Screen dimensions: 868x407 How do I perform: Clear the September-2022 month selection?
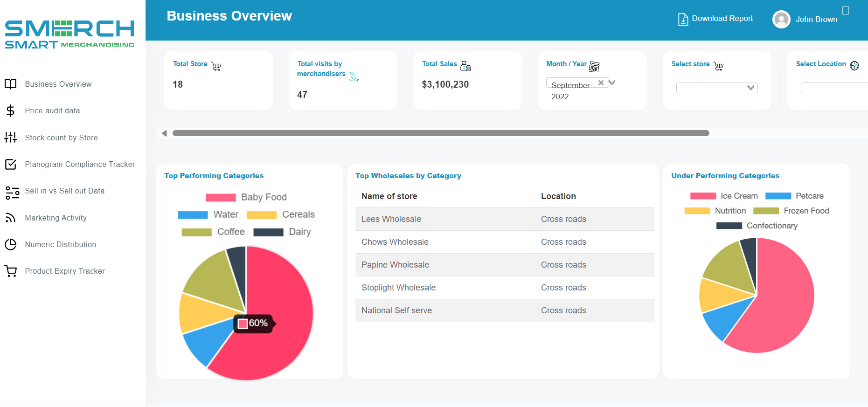pos(601,83)
